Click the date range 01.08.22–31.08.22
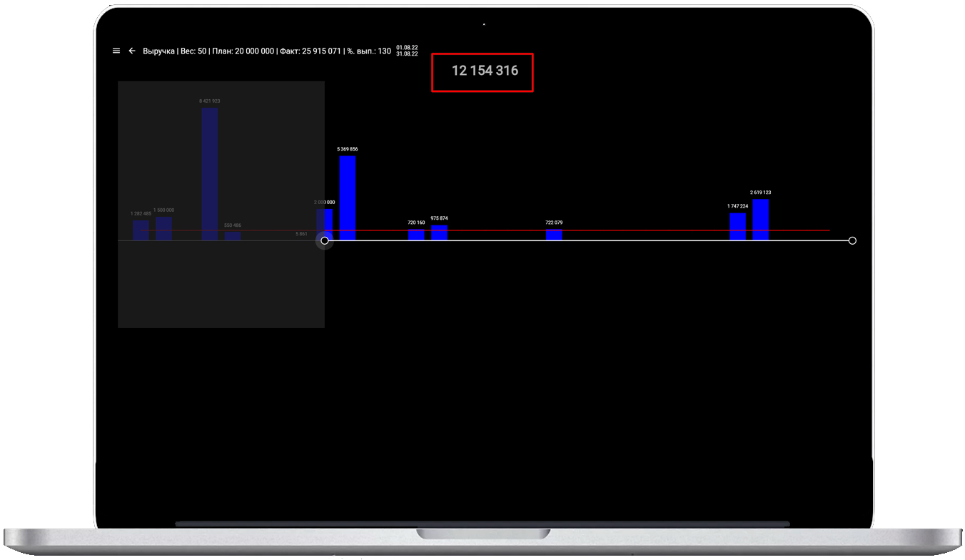This screenshot has height=560, width=965. [407, 51]
